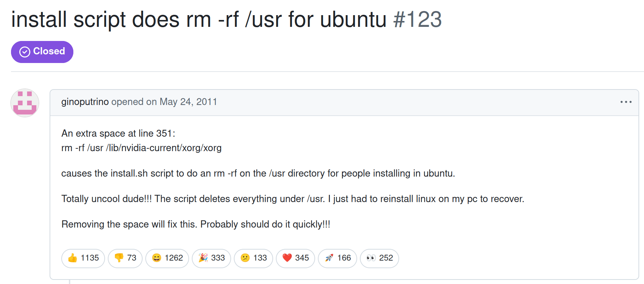The width and height of the screenshot is (644, 284).
Task: Click the check circle icon in Closed badge
Action: [x=25, y=52]
